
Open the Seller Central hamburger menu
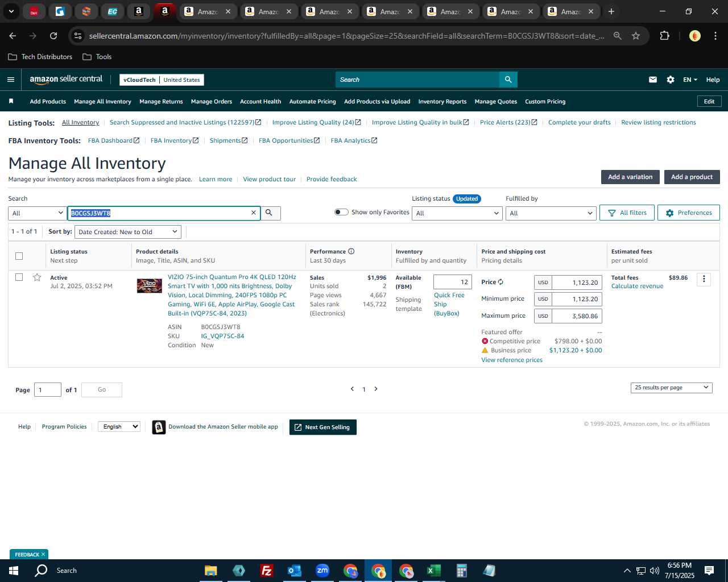pyautogui.click(x=10, y=80)
